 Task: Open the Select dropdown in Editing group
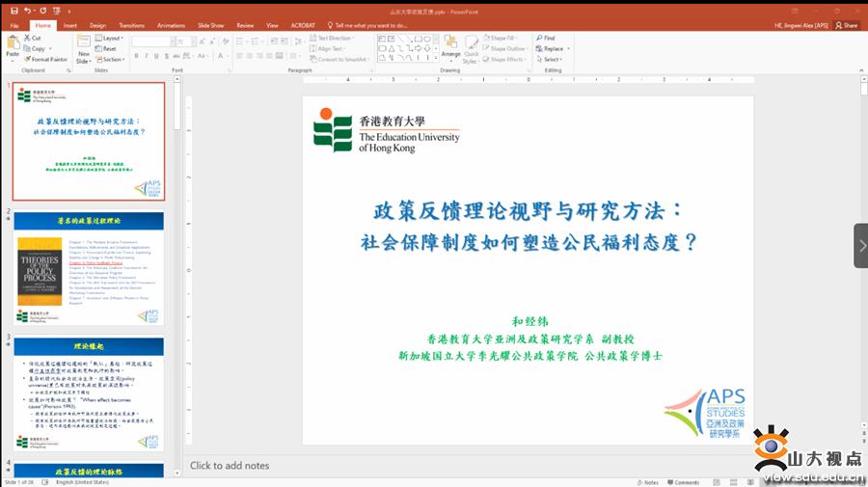point(549,59)
